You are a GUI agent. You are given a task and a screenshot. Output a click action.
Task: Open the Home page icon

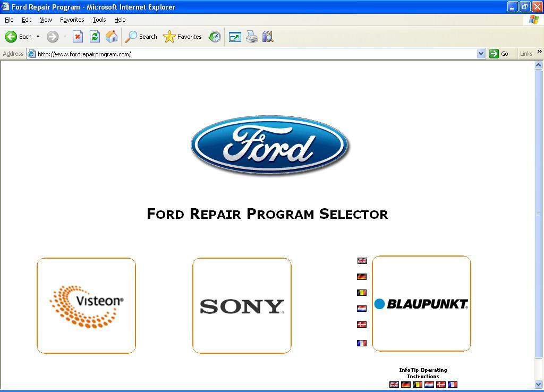[x=112, y=37]
